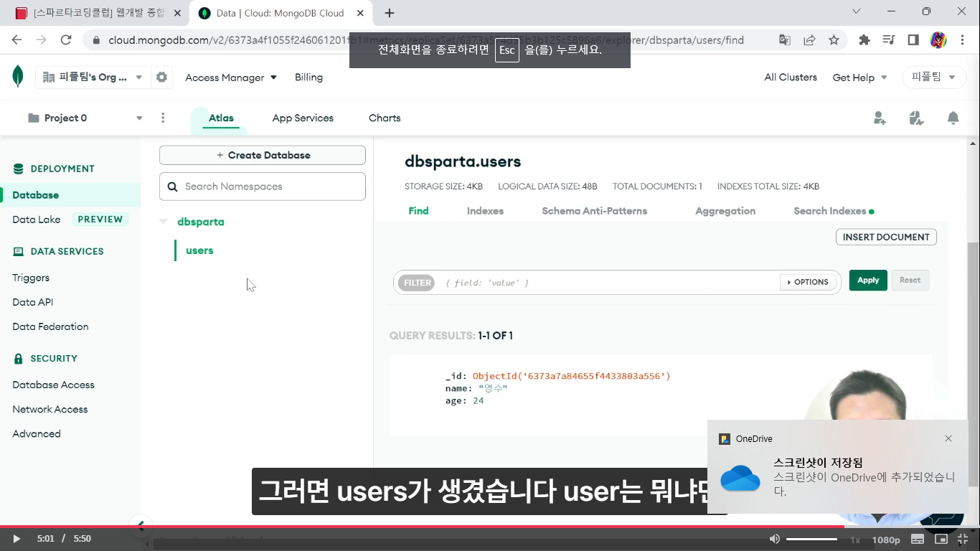
Task: Click the Create Database button
Action: [263, 155]
